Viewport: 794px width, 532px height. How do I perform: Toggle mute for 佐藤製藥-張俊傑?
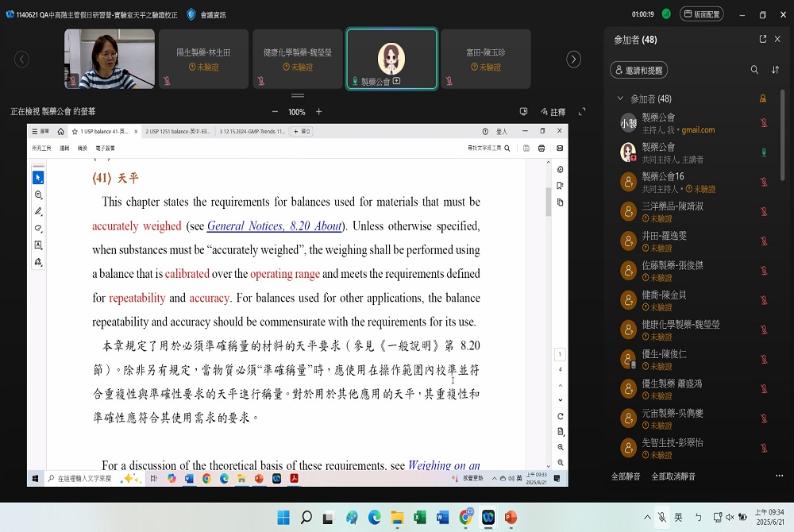pos(764,270)
